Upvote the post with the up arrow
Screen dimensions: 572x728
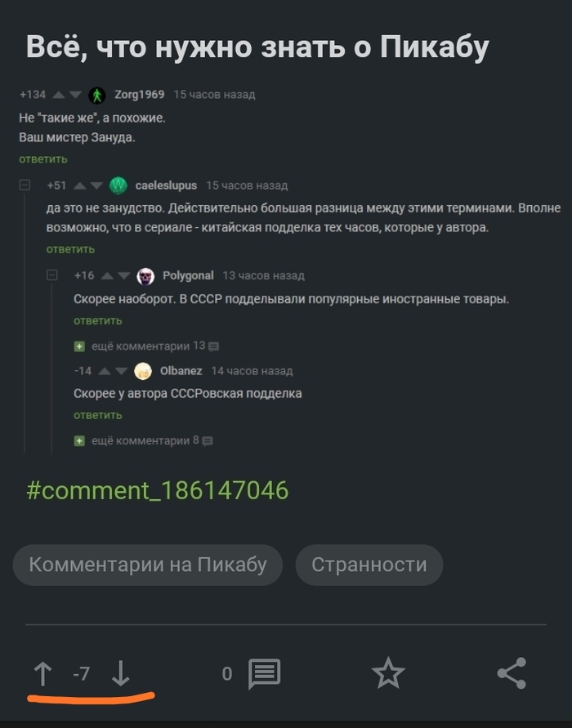point(43,673)
